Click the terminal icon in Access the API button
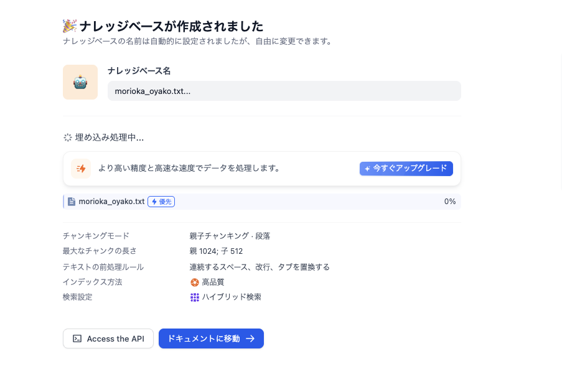 point(77,338)
